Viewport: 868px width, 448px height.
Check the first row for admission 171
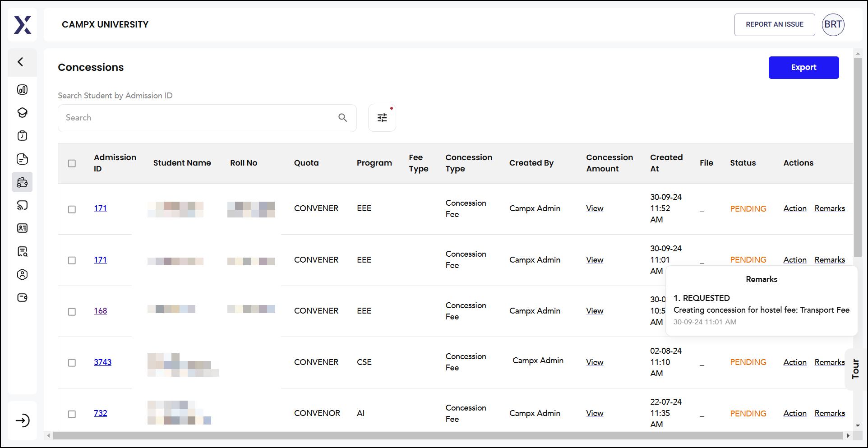72,209
